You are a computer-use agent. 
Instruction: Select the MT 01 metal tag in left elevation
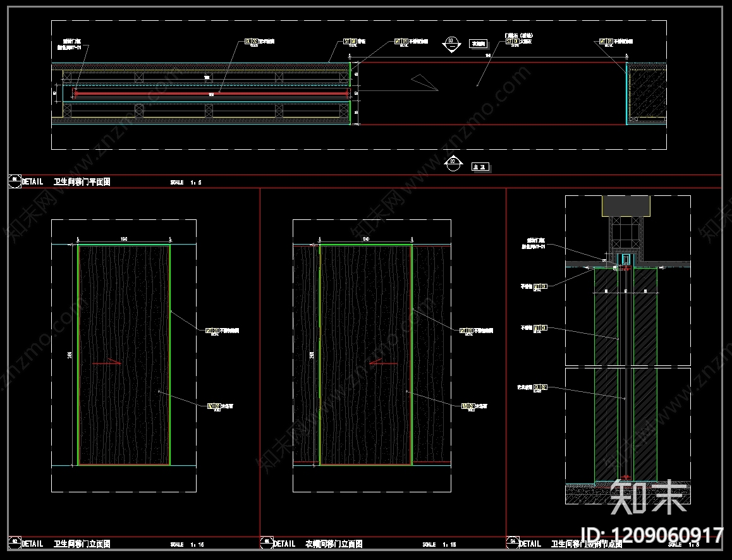tap(212, 331)
